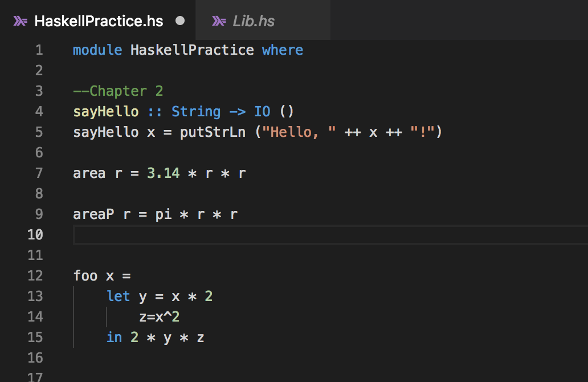Screen dimensions: 588x382
Task: Click the "--Chapter 2" comment
Action: 118,91
